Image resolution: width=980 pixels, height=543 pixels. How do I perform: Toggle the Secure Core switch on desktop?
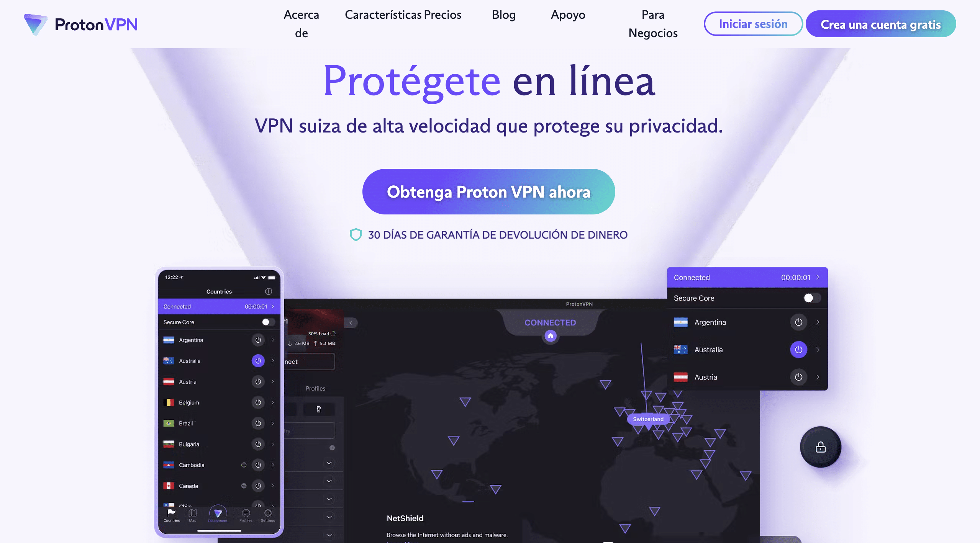[x=811, y=298]
